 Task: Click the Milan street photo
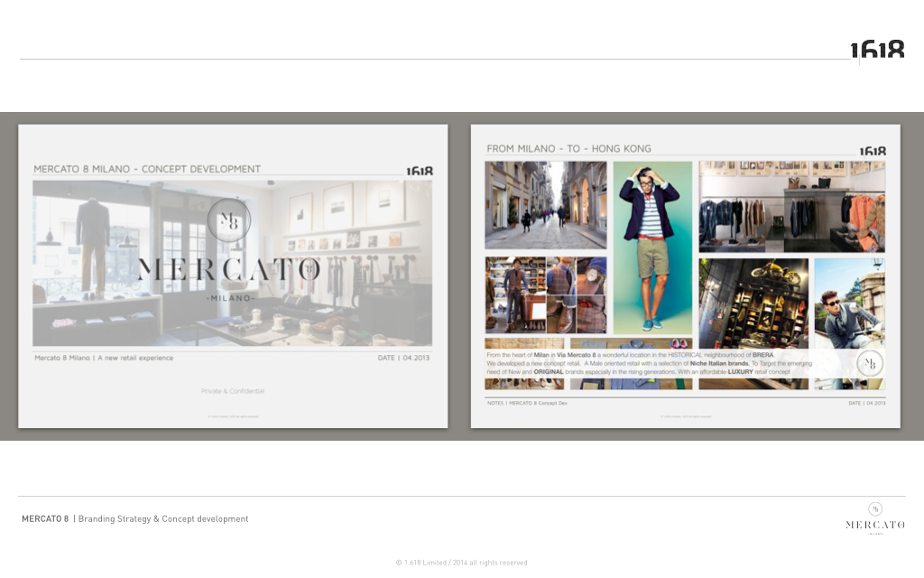[546, 205]
